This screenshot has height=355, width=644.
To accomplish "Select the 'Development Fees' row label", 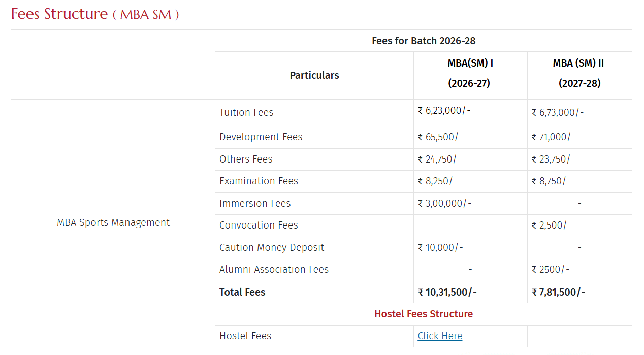I will [x=261, y=137].
